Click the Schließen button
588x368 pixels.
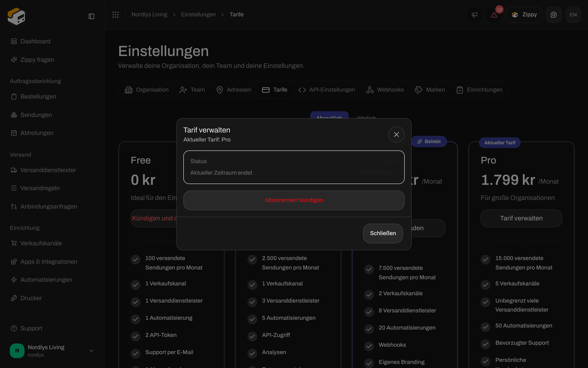[x=383, y=233]
